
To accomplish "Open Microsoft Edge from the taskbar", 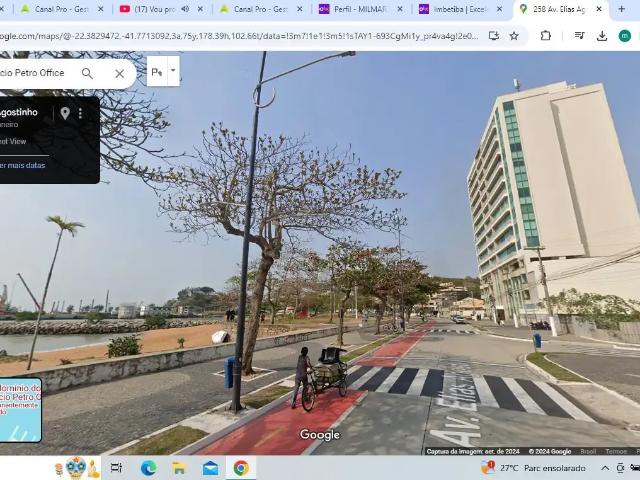I will (148, 468).
